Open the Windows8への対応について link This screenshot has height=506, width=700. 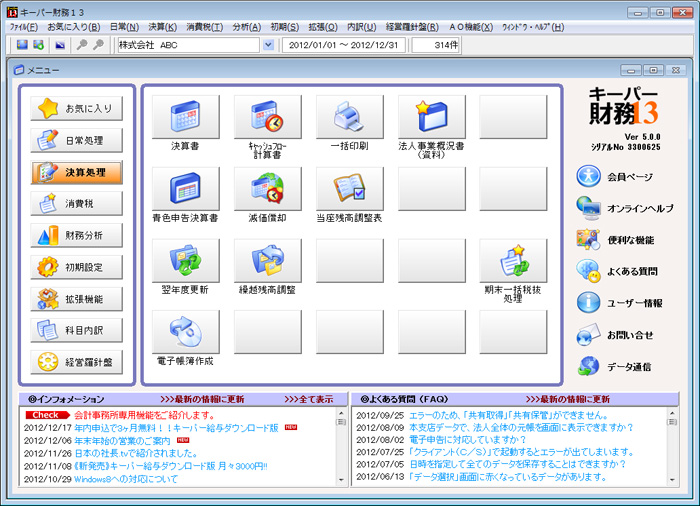[x=126, y=479]
